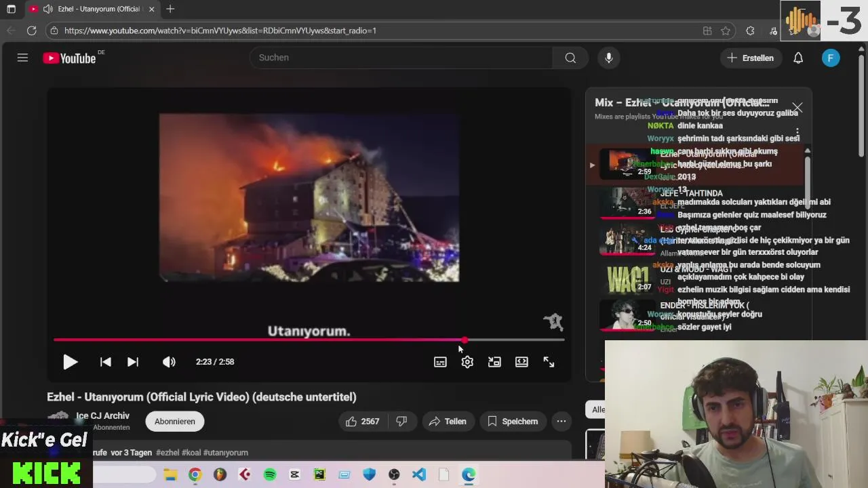Dislike the video
This screenshot has width=868, height=488.
tap(401, 422)
